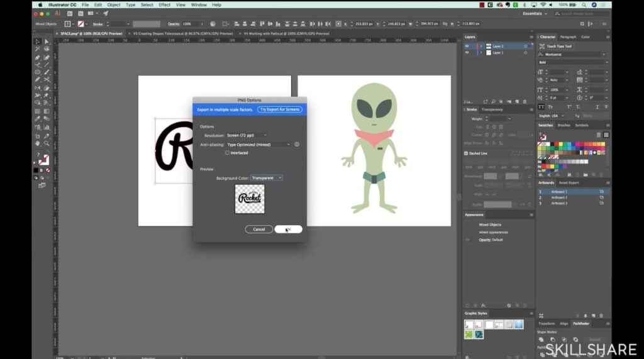
Task: Click the All Caps TT icon
Action: [541, 107]
